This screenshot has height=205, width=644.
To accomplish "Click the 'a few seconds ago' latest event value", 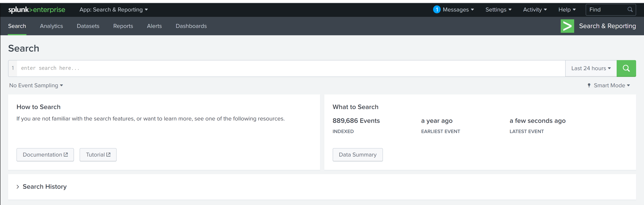I will click(x=538, y=121).
